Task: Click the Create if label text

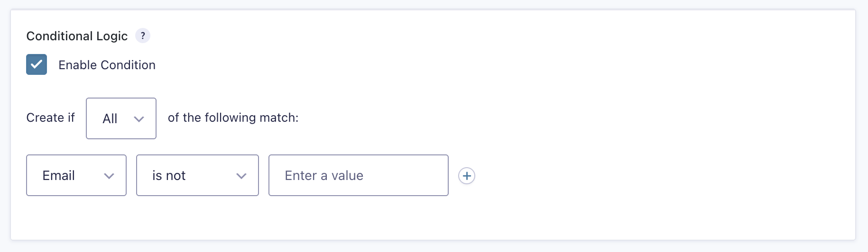Action: tap(50, 117)
